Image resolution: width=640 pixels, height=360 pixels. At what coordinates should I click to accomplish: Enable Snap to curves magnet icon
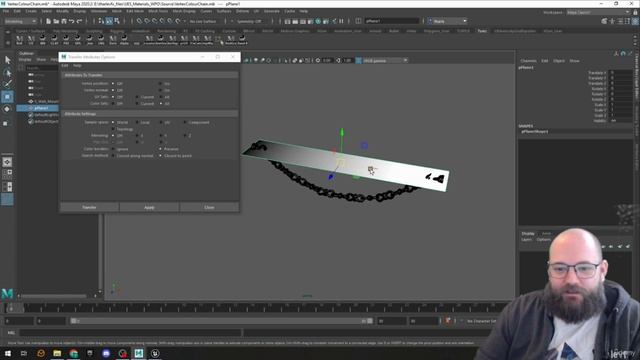tap(147, 21)
